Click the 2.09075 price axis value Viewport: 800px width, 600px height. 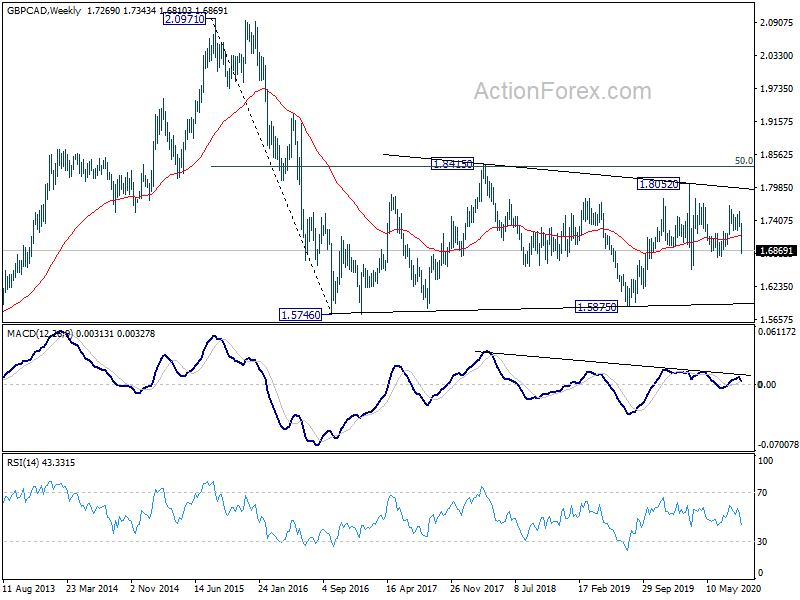point(777,23)
